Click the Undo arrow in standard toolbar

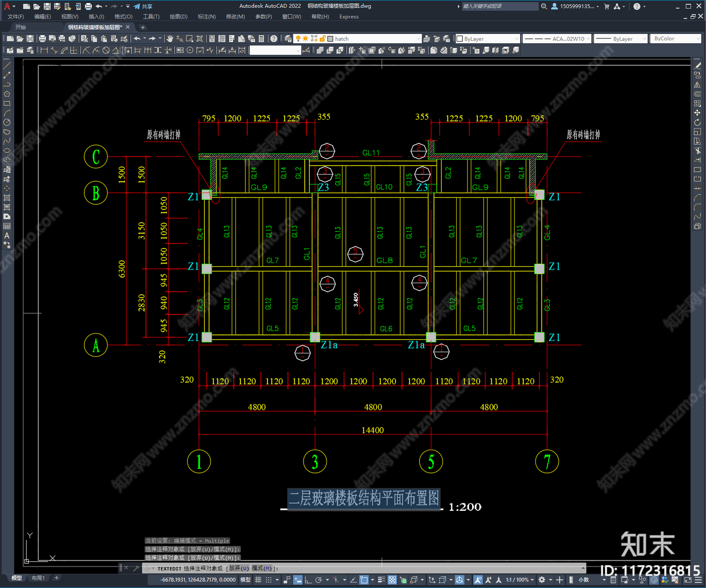point(137,39)
